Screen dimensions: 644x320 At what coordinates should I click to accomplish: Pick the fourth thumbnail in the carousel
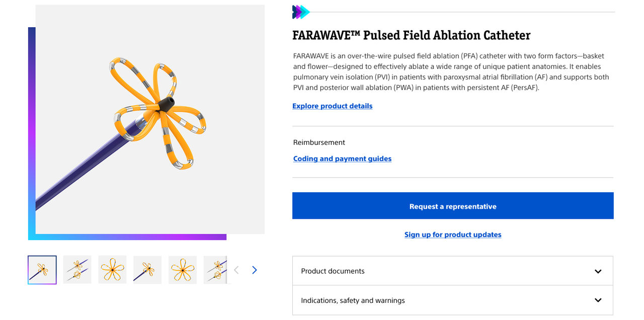[147, 270]
